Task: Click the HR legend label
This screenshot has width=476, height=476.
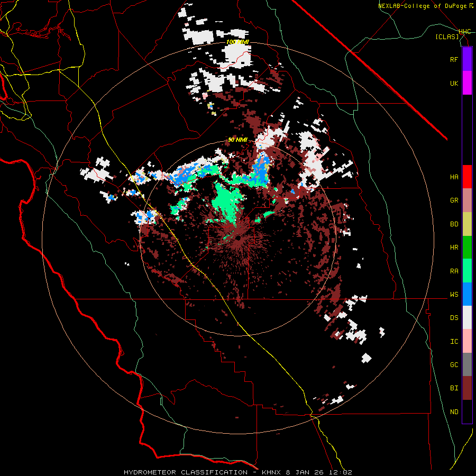Action: (454, 248)
